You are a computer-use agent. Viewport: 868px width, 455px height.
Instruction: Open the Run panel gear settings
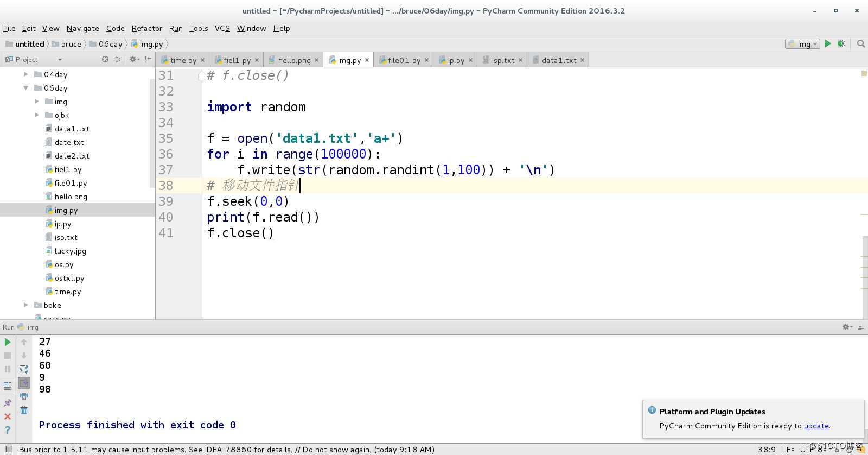tap(847, 327)
